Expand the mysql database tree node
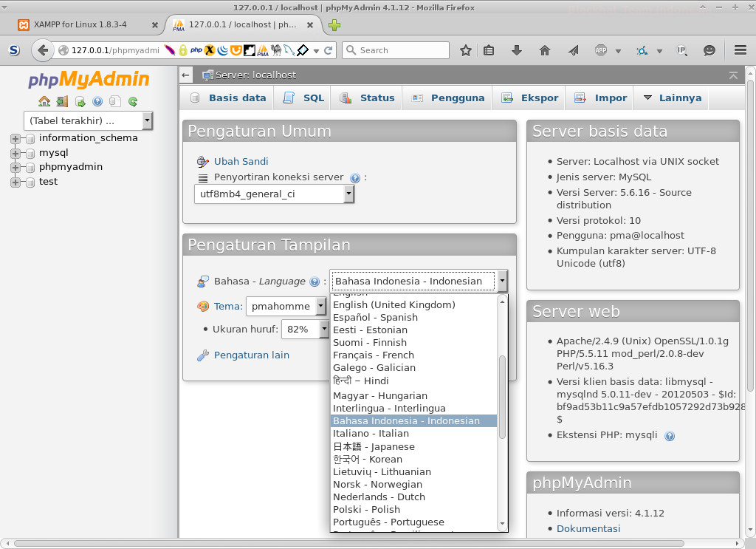The height and width of the screenshot is (549, 756). (x=15, y=152)
